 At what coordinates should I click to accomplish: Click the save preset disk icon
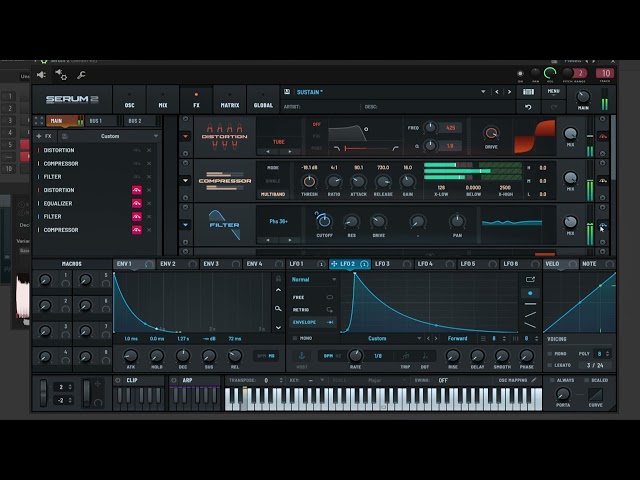coord(287,92)
